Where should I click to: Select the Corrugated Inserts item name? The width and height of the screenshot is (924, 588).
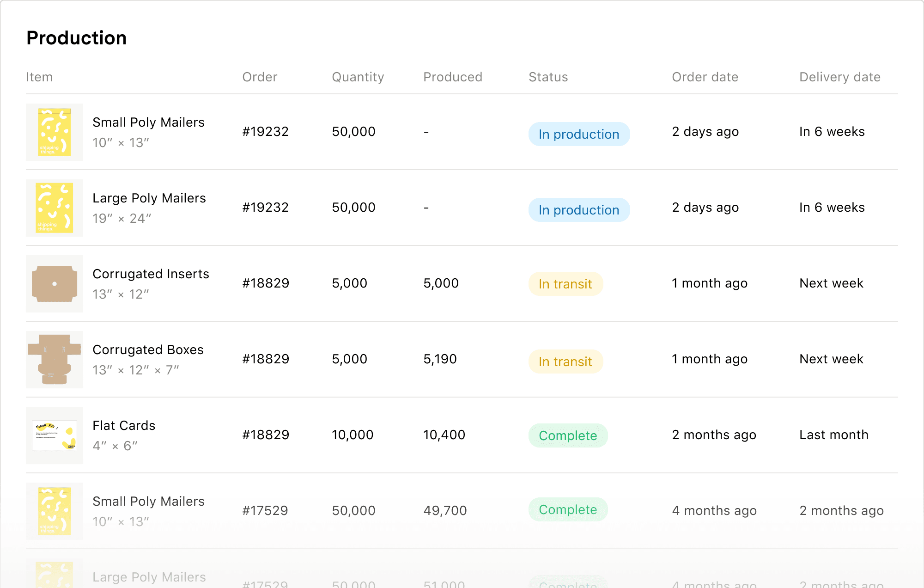(151, 274)
